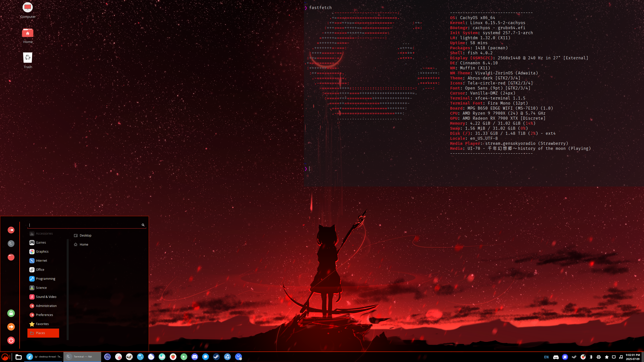The image size is (644, 362).
Task: Open Terminal from the menu sidebar
Action: point(11,244)
